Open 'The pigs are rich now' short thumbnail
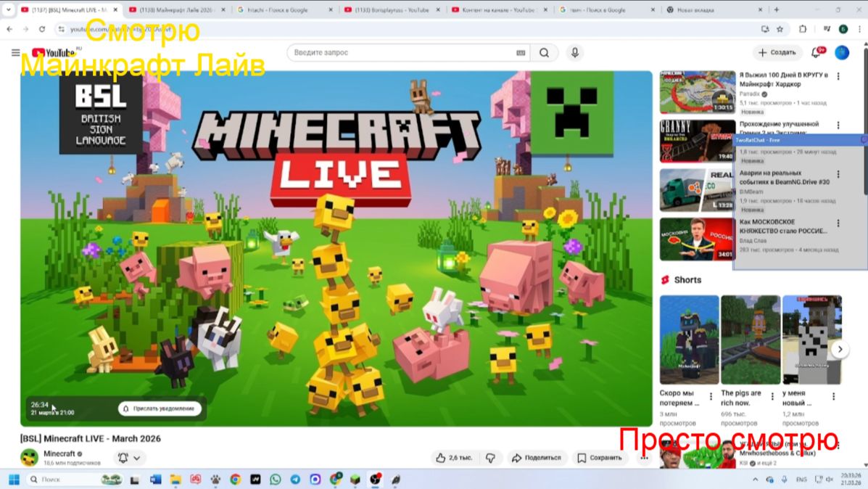 [751, 340]
